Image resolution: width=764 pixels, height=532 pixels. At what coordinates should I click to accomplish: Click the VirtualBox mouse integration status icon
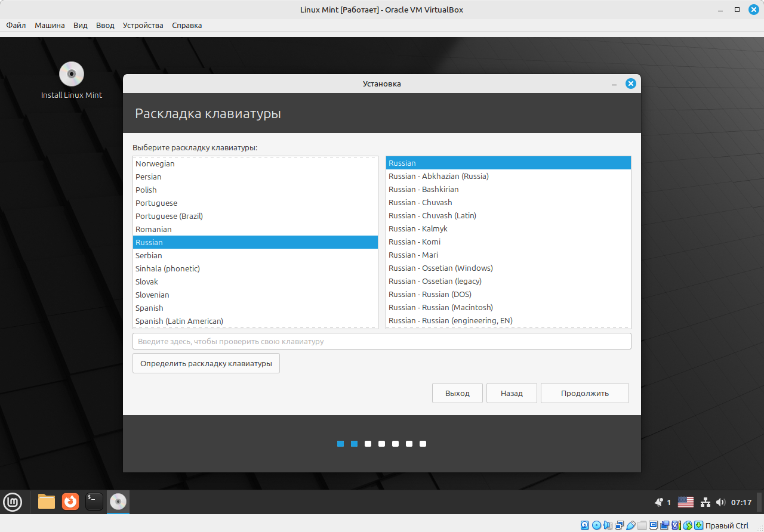pyautogui.click(x=688, y=525)
